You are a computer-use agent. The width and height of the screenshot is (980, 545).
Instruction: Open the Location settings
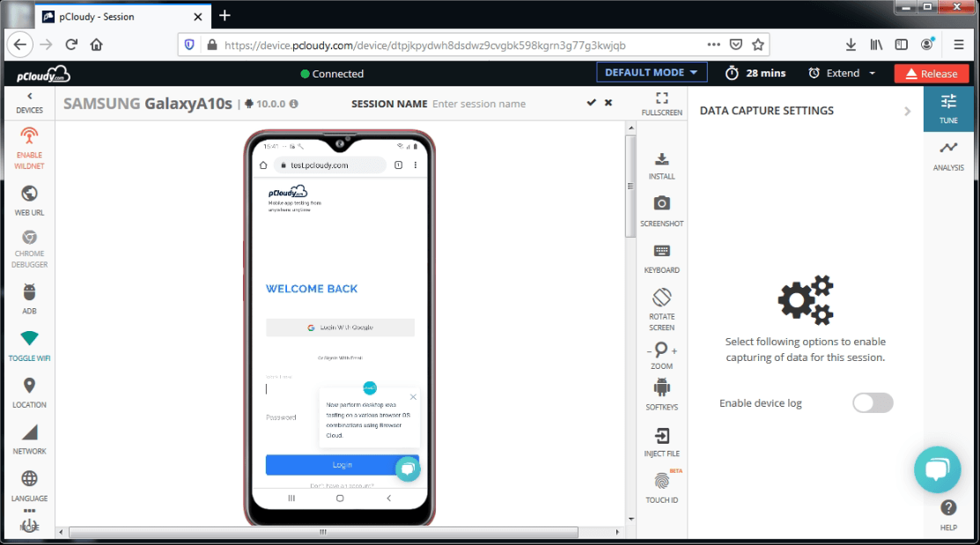tap(29, 394)
